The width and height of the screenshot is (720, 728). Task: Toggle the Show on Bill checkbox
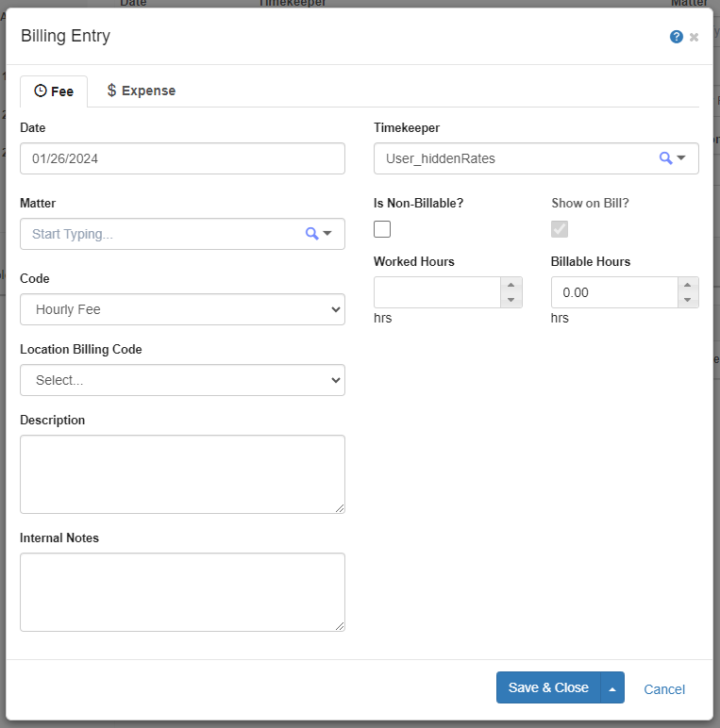tap(560, 229)
